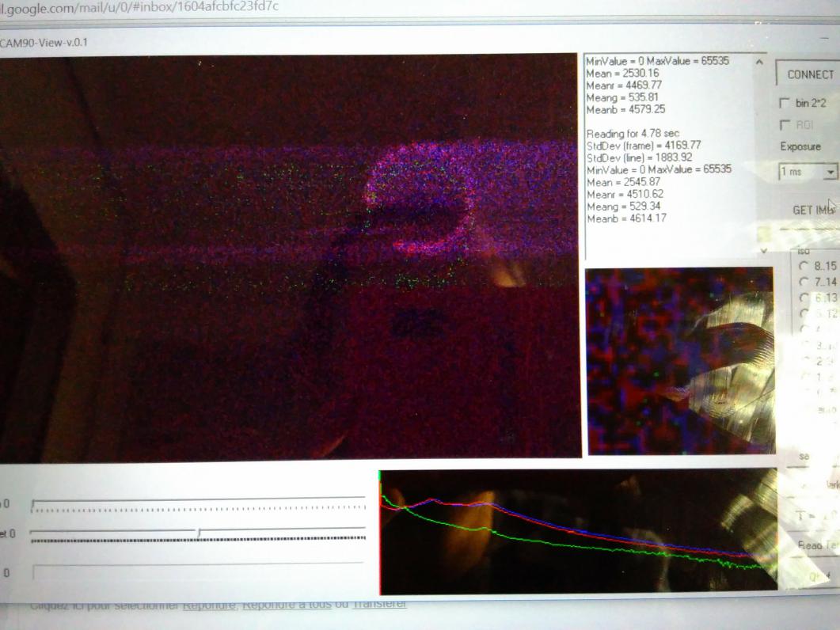Select the 6..13 iso radio button
The width and height of the screenshot is (840, 630).
804,298
